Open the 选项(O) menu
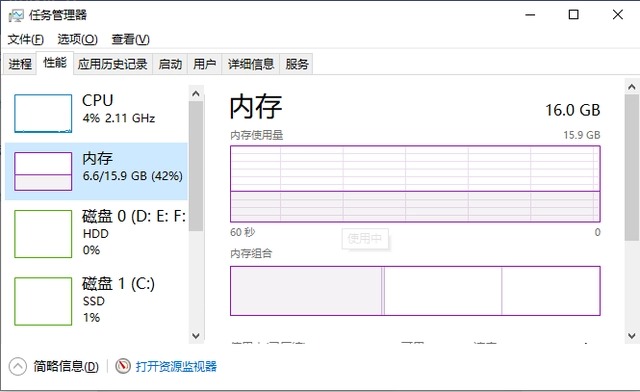The height and width of the screenshot is (392, 640). click(x=78, y=39)
